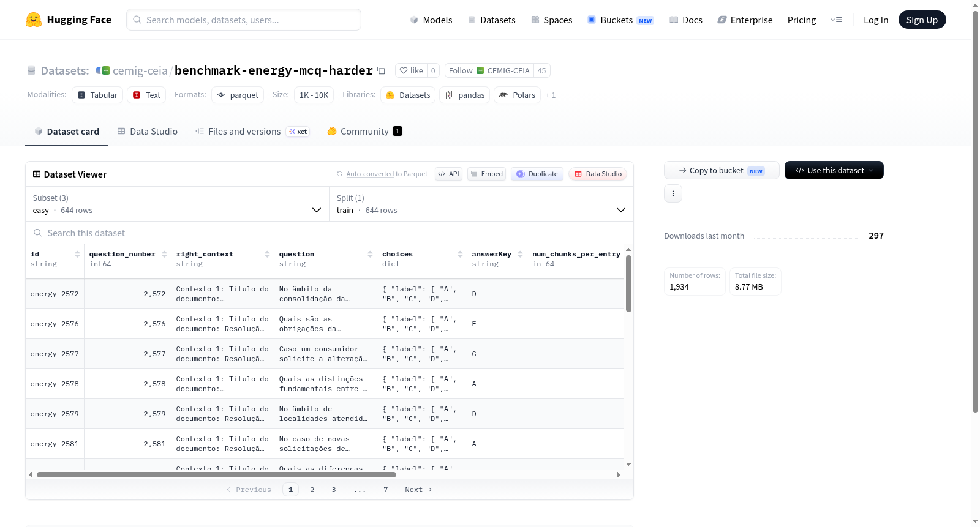Copy the dataset to a bucket

722,170
